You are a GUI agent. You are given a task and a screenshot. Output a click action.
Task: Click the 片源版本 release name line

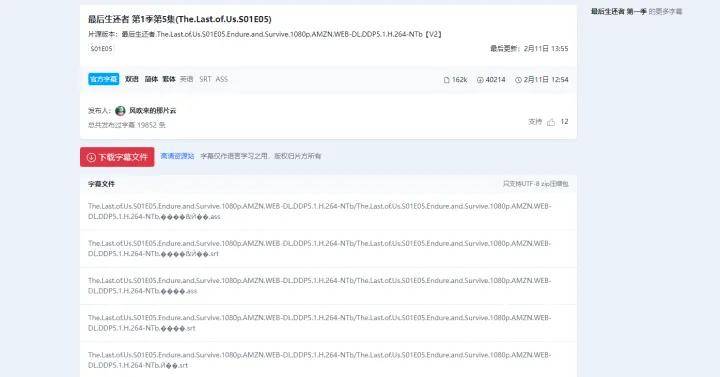265,34
